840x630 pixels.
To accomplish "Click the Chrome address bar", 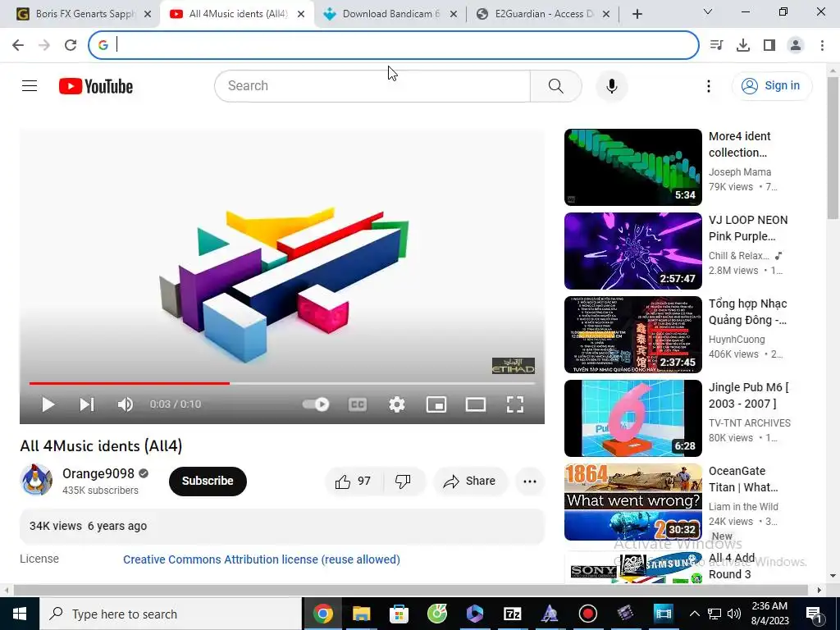I will (x=394, y=45).
